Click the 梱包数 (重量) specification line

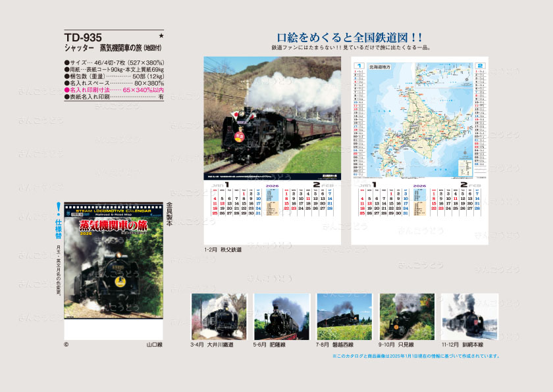tap(115, 76)
